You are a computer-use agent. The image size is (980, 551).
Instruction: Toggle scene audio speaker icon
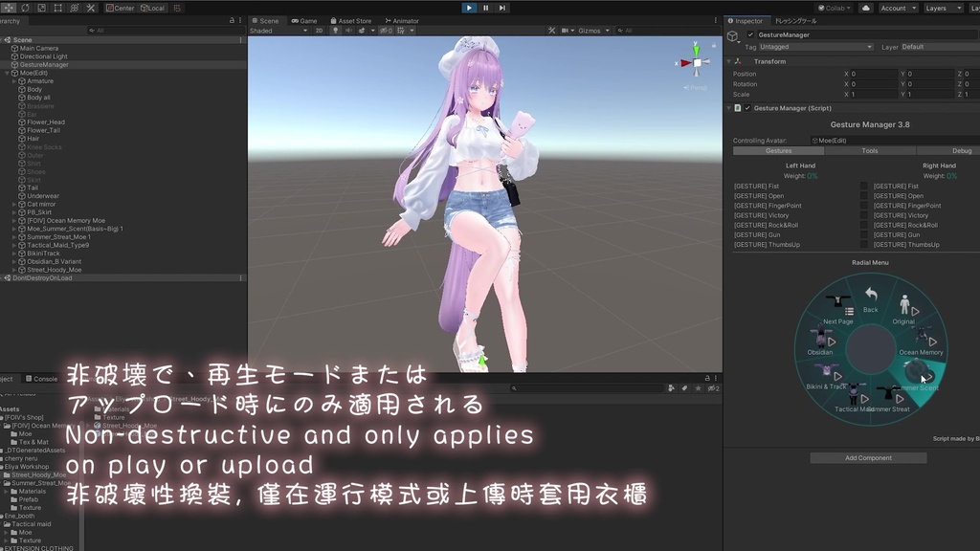(x=348, y=30)
